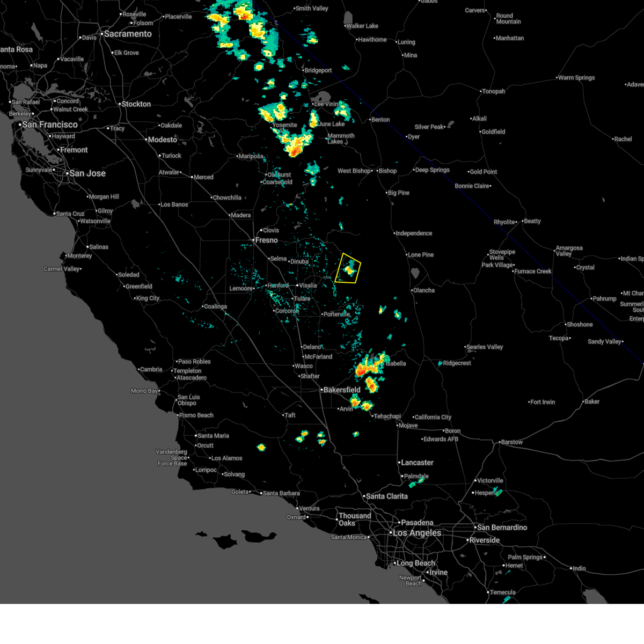
Task: Click the Los Angeles city label
Action: point(417,533)
